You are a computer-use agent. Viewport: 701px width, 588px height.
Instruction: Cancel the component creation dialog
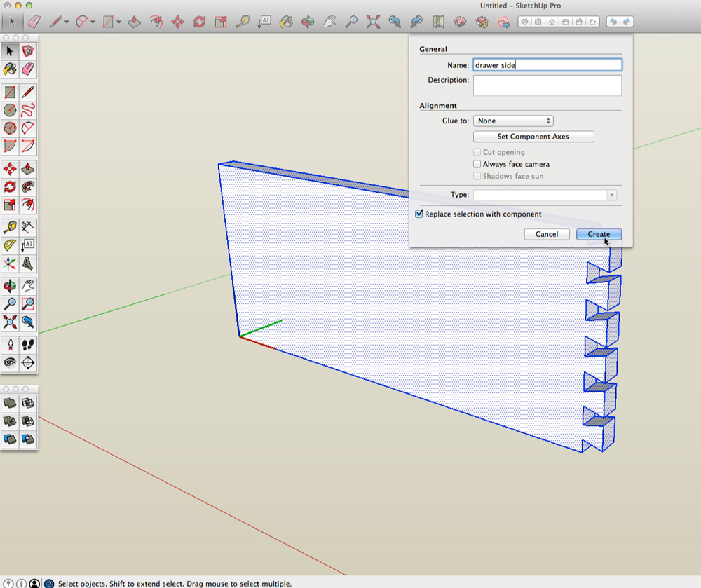tap(546, 234)
